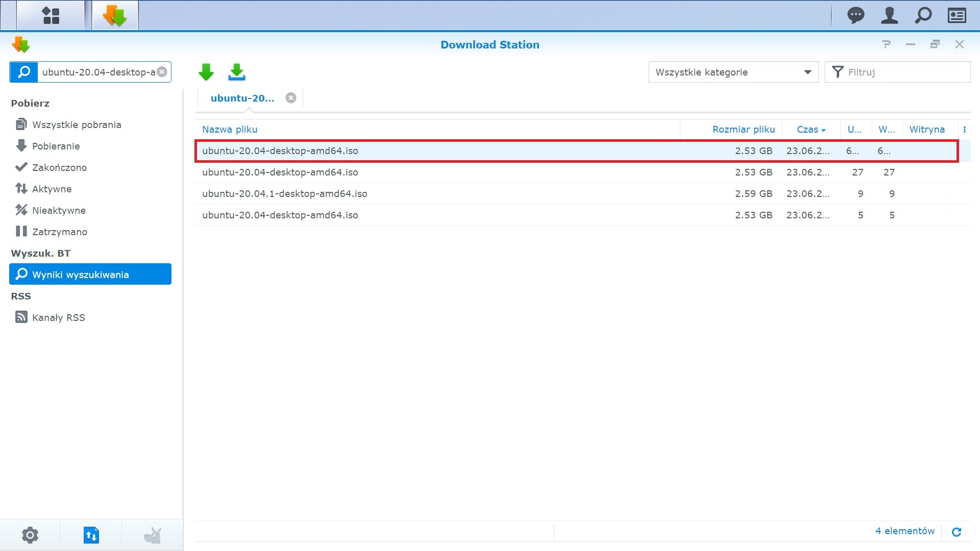Click into the Filtruj filter field

[898, 72]
